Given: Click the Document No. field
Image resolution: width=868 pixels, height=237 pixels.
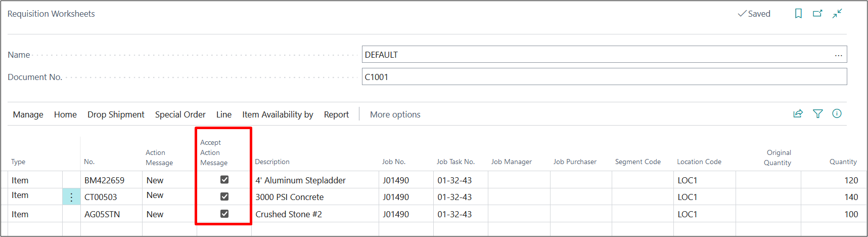Looking at the screenshot, I should [x=604, y=77].
